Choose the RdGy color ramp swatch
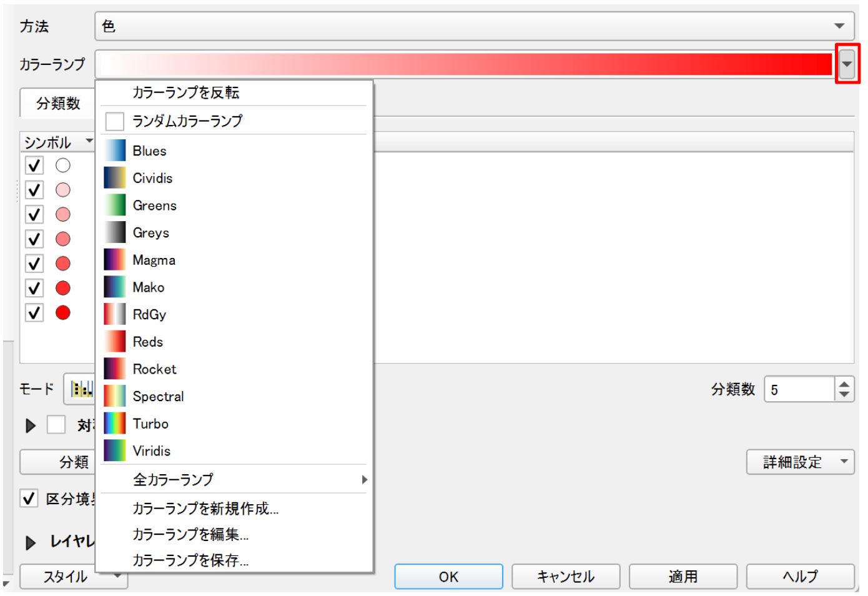868x596 pixels. click(115, 314)
